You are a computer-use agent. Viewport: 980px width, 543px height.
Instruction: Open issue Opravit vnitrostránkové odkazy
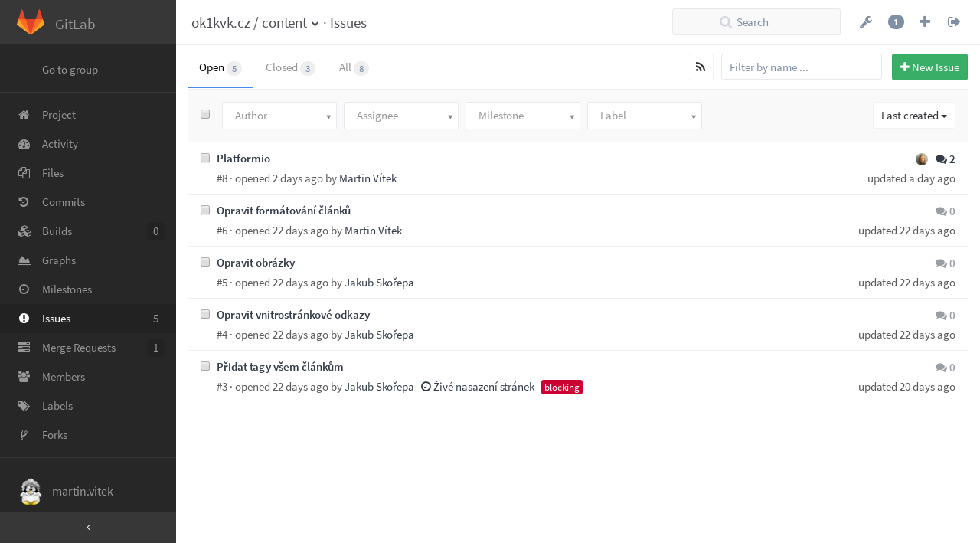293,315
